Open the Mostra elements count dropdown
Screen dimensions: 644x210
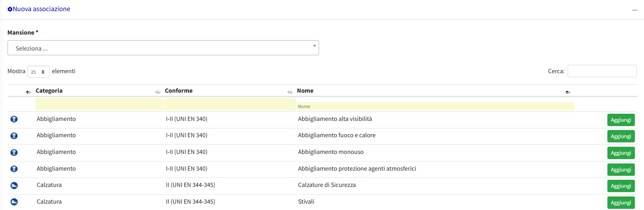click(38, 72)
